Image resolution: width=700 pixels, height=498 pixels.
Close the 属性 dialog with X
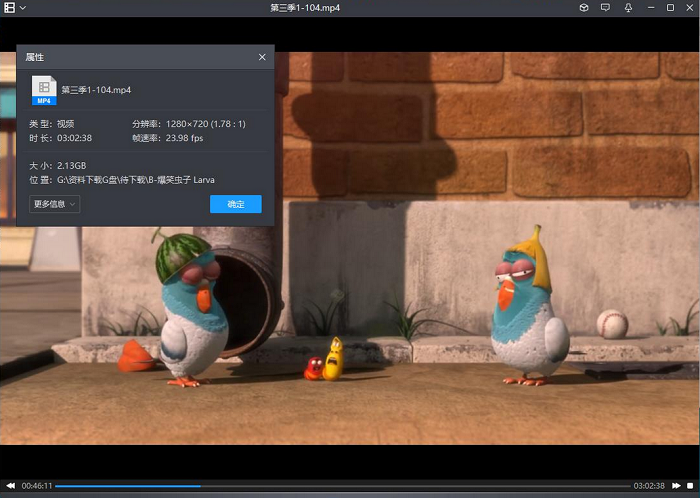pyautogui.click(x=262, y=57)
